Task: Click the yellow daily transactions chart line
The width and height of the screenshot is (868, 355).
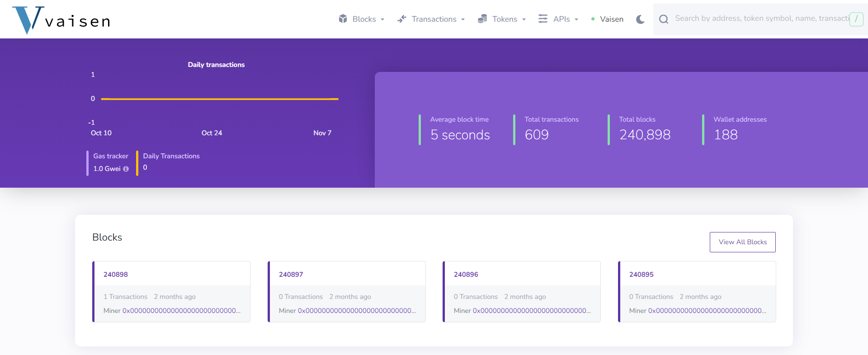Action: click(x=220, y=99)
